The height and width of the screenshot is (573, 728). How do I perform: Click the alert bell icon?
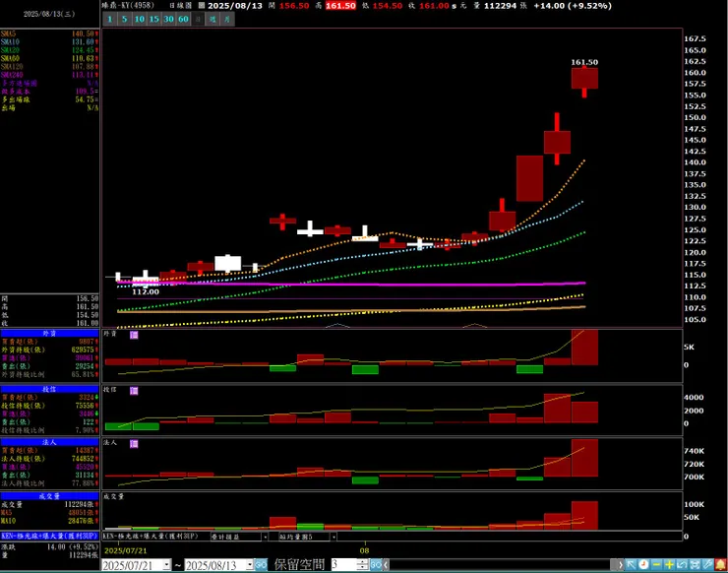coord(720,565)
